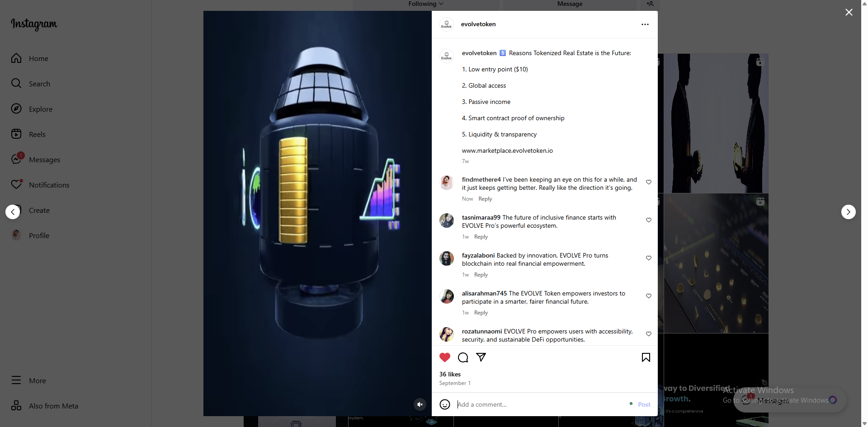Open the emoji picker
868x427 pixels.
tap(445, 404)
